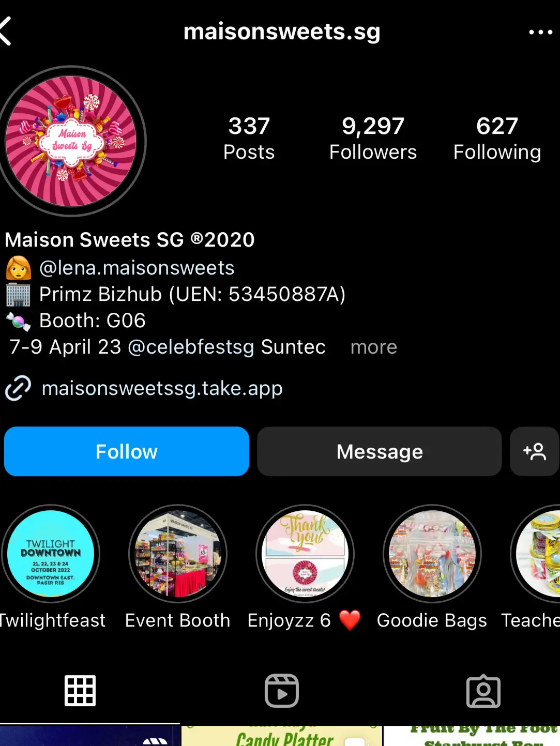The image size is (560, 746).
Task: Tap the suggested users add-person icon
Action: (x=535, y=451)
